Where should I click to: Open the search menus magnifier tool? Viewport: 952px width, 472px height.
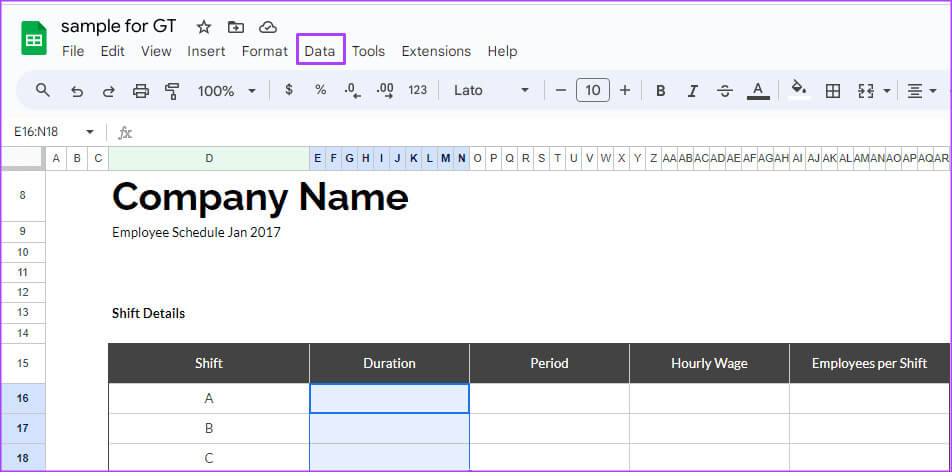(x=42, y=91)
